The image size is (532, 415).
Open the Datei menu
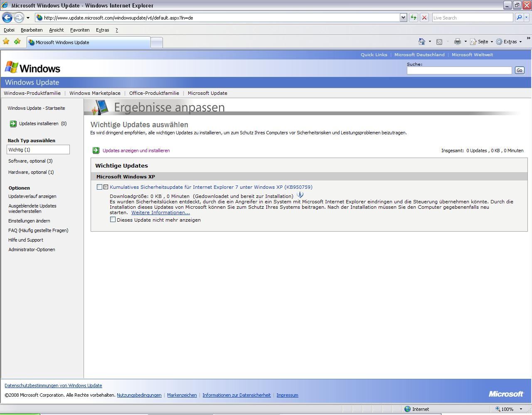[9, 30]
